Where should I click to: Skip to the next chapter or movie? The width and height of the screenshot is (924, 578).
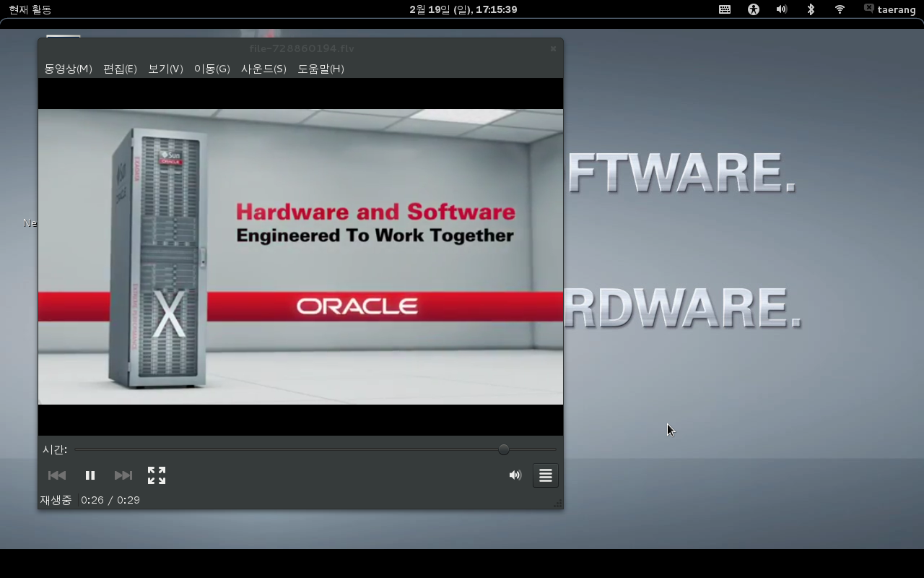pos(123,475)
